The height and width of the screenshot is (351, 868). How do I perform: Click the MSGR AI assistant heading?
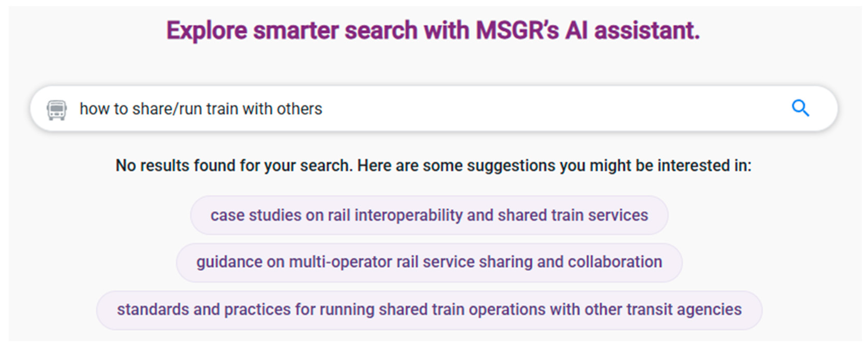pos(433,30)
